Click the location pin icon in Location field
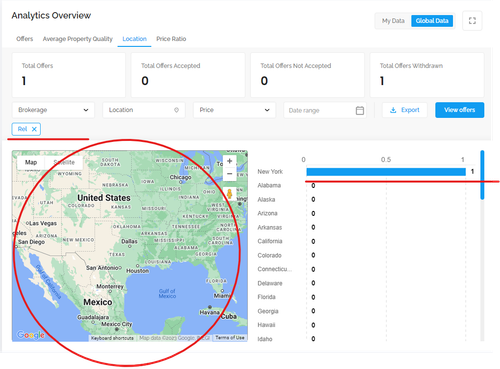 176,110
